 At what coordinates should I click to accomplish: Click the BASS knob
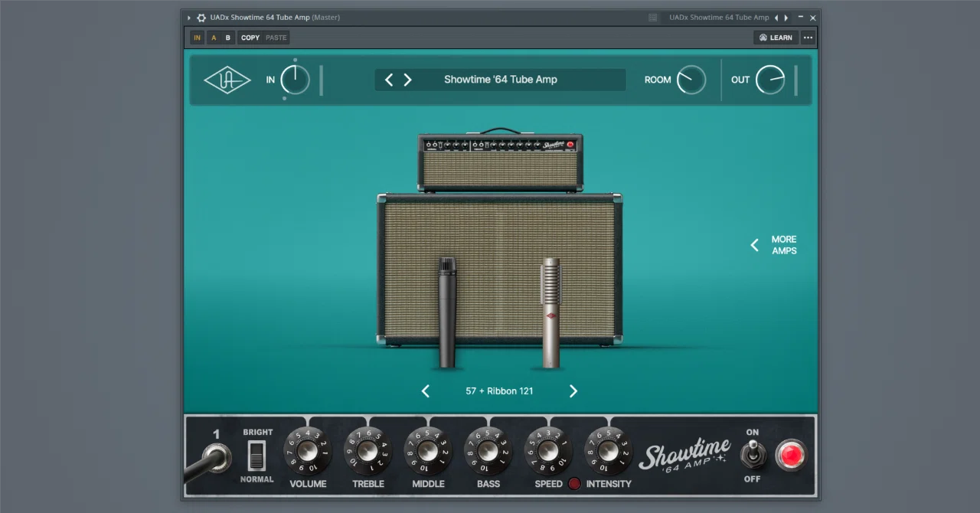pyautogui.click(x=488, y=451)
